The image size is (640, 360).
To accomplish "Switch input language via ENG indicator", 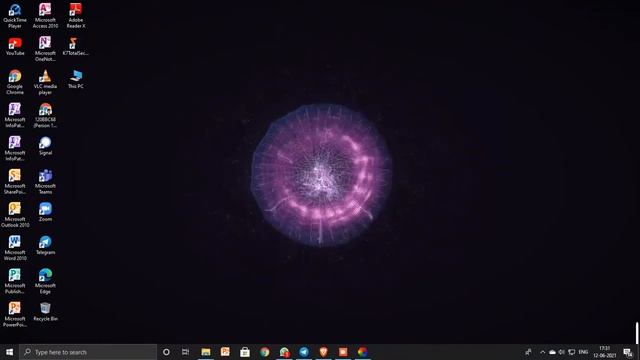I will pos(583,352).
